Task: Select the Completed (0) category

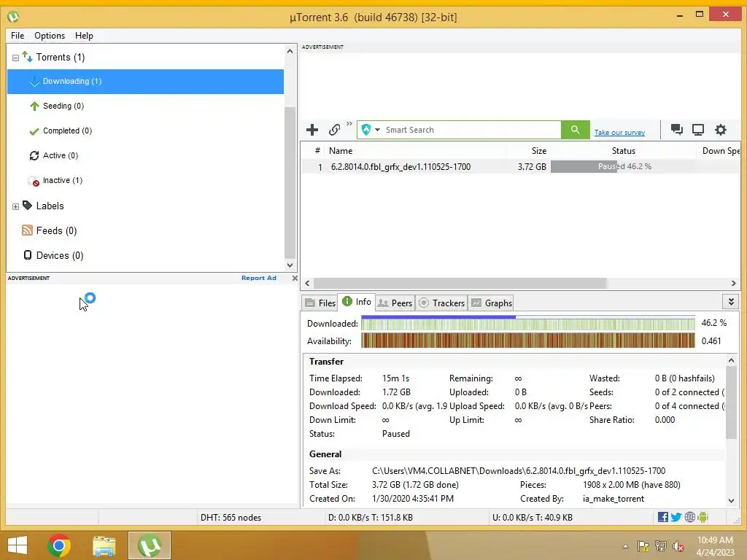Action: pos(145,131)
